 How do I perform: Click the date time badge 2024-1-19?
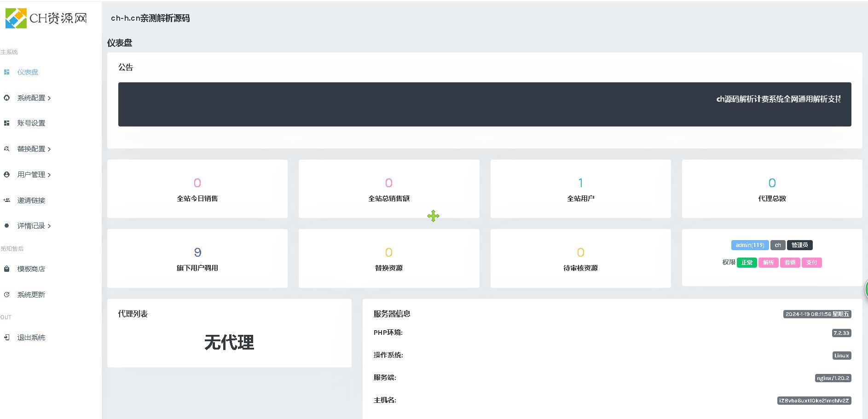[x=817, y=314]
